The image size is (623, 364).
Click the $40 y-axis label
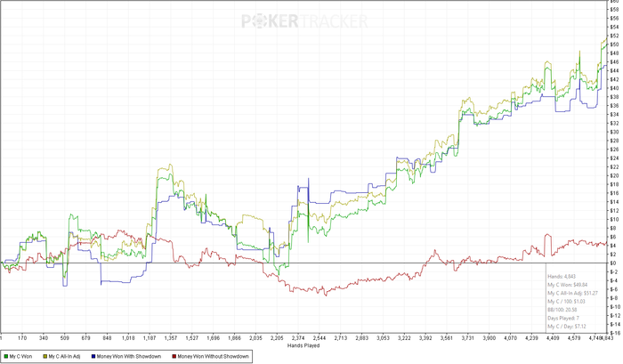(x=614, y=88)
